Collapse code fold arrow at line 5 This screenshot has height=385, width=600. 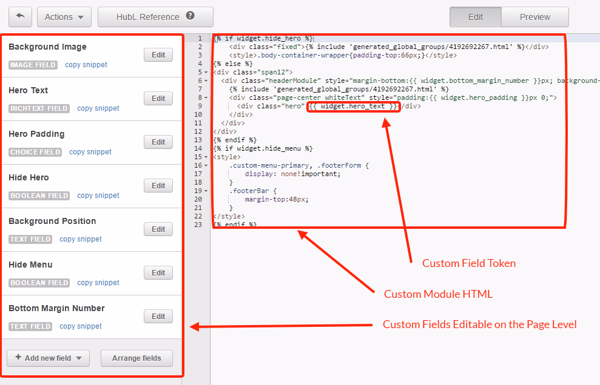click(x=206, y=72)
